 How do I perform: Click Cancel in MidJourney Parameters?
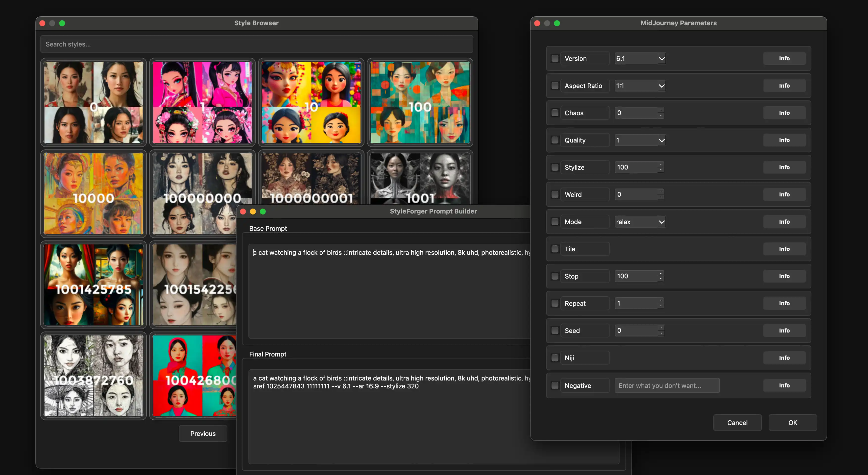tap(737, 423)
